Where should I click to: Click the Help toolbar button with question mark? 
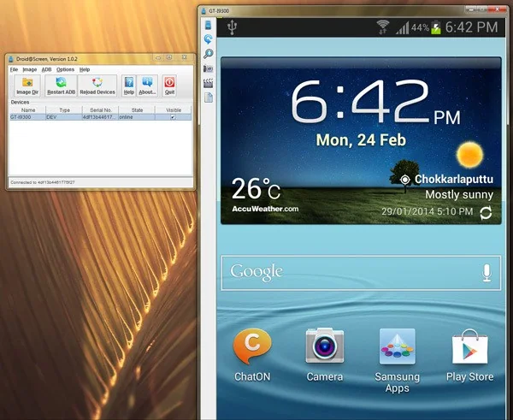pyautogui.click(x=129, y=86)
